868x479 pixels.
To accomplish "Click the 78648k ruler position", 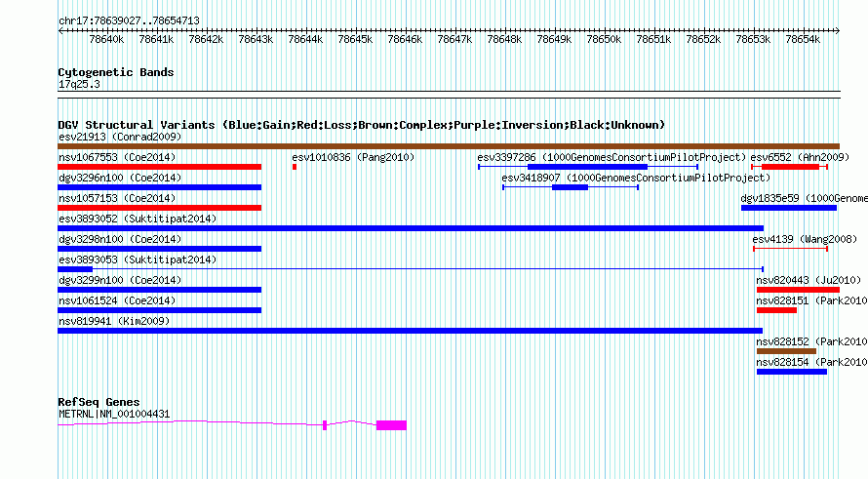I will point(504,40).
